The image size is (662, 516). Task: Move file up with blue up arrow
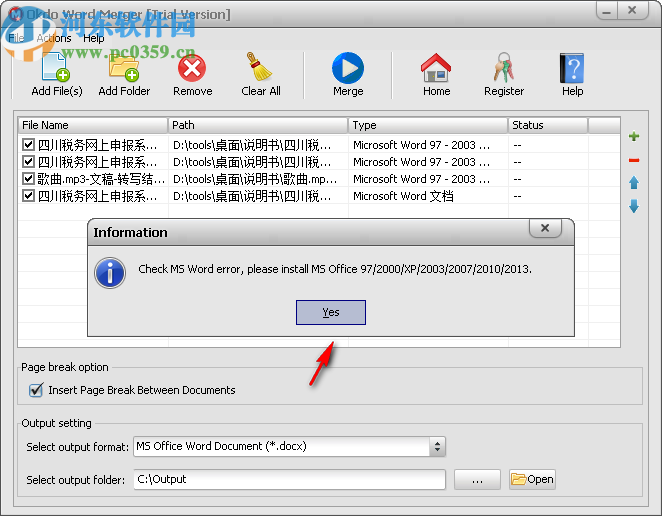tap(634, 183)
